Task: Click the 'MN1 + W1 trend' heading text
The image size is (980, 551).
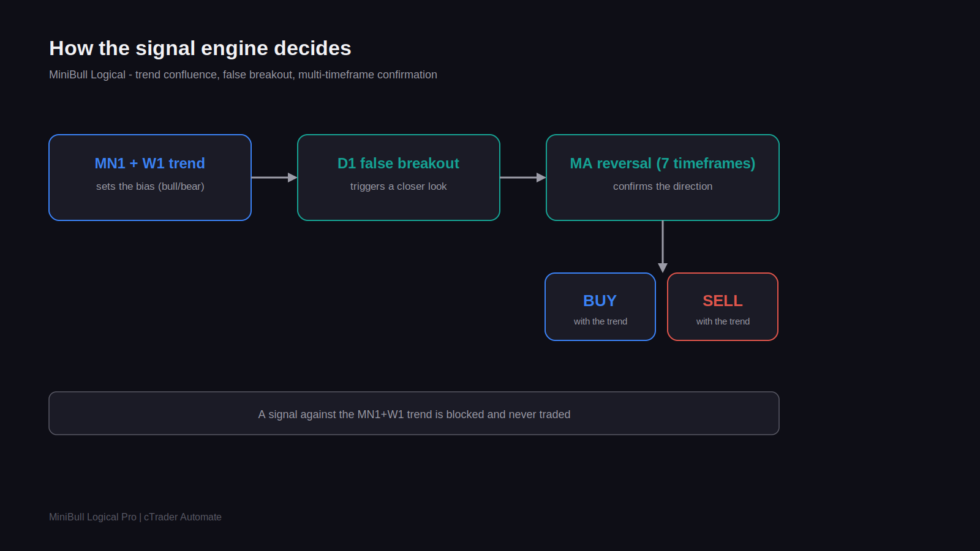Action: [x=150, y=163]
